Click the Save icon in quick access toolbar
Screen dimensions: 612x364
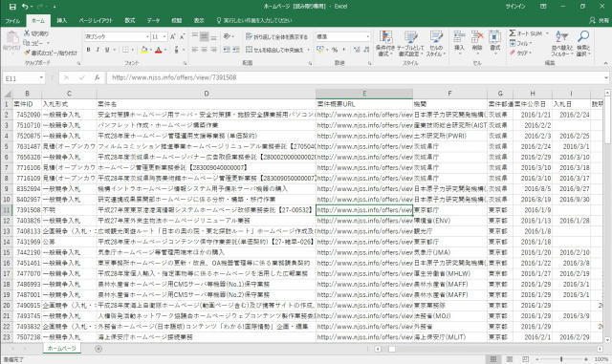(x=12, y=7)
